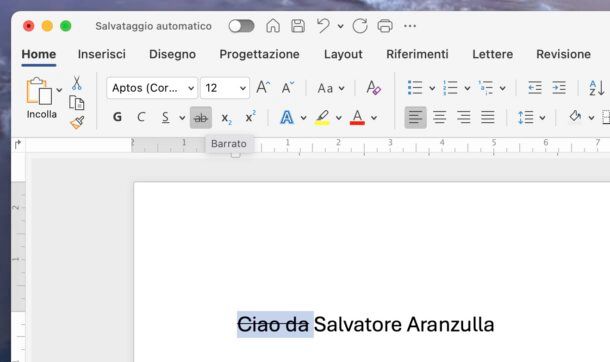Open the Inserisci tab
This screenshot has height=362, width=610.
click(x=102, y=54)
